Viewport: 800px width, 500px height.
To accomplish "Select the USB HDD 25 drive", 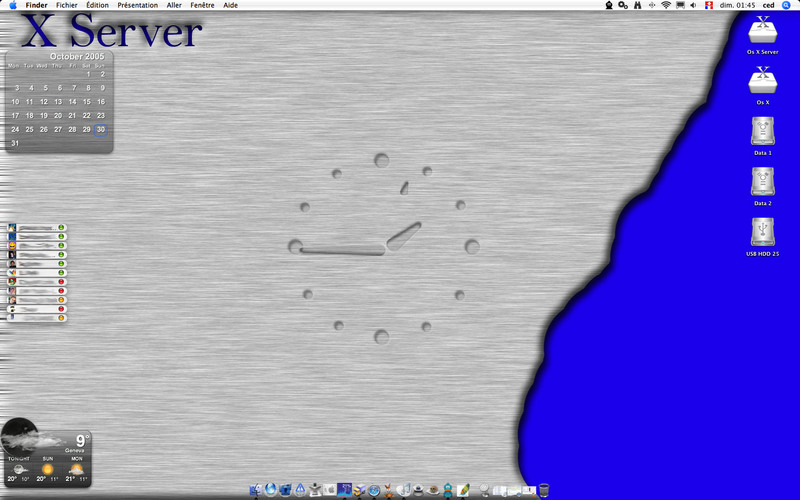I will click(763, 237).
